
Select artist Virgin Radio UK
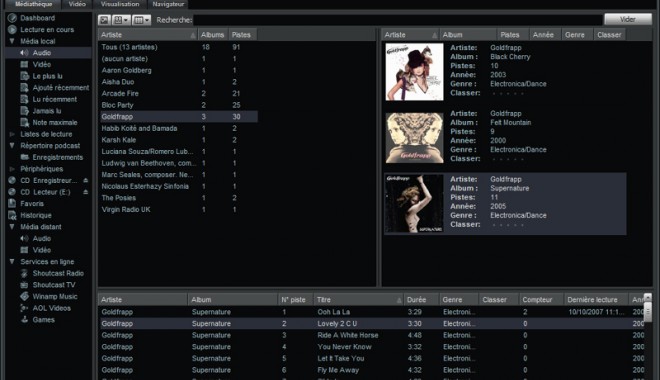click(178, 210)
